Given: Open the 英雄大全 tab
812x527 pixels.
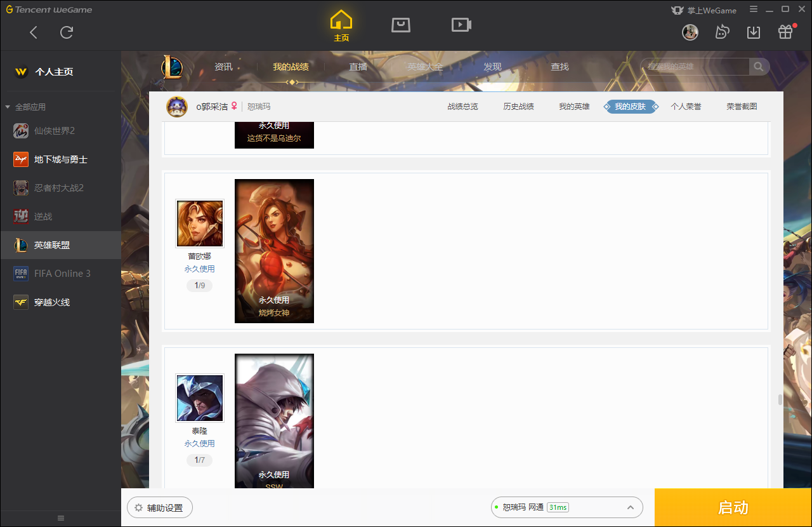Looking at the screenshot, I should click(x=425, y=67).
